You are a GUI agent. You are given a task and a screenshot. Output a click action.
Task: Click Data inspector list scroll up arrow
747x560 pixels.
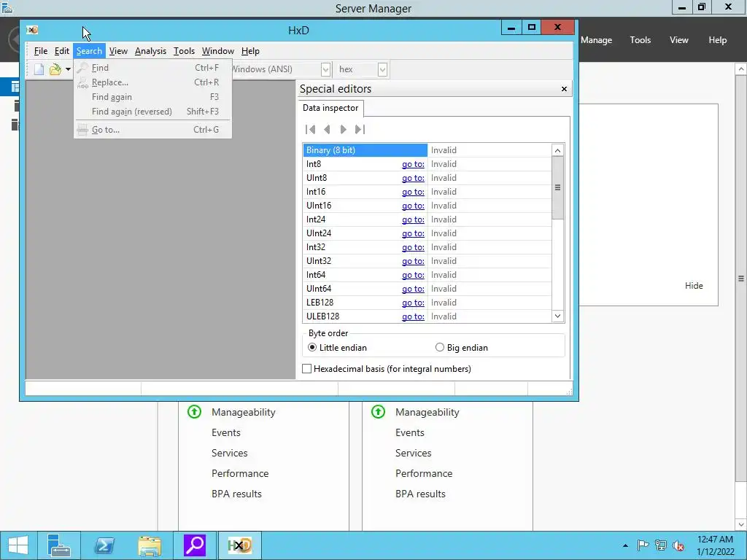click(x=557, y=150)
